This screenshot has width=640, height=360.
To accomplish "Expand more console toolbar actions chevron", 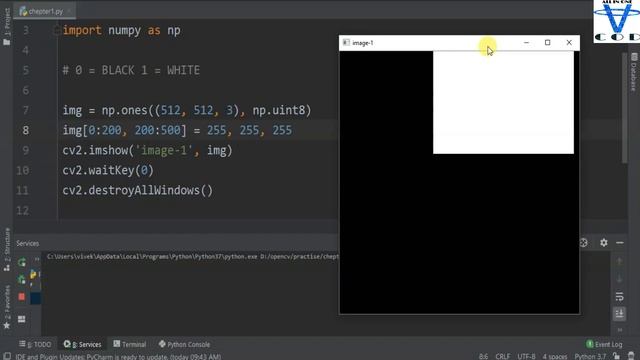I will [x=619, y=330].
